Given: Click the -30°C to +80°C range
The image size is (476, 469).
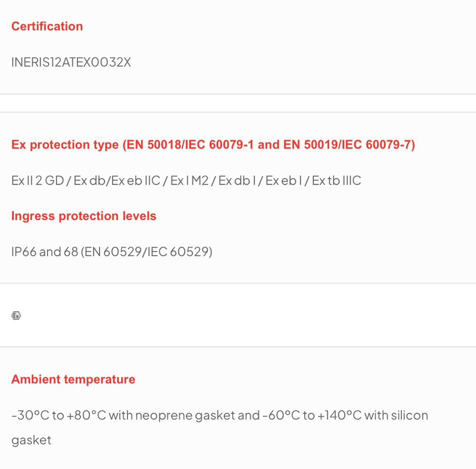Looking at the screenshot, I should [59, 415].
